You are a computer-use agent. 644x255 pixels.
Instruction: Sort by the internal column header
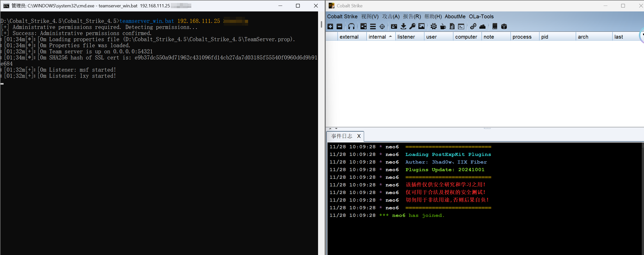(x=377, y=37)
